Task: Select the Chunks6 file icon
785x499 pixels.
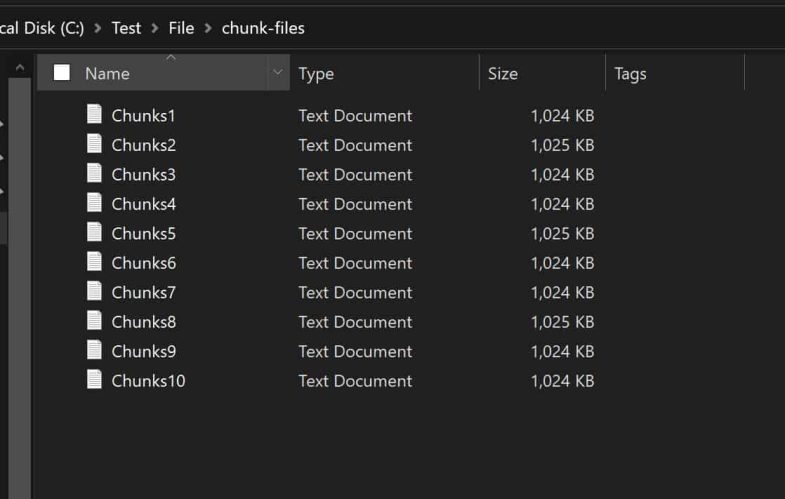Action: click(94, 262)
